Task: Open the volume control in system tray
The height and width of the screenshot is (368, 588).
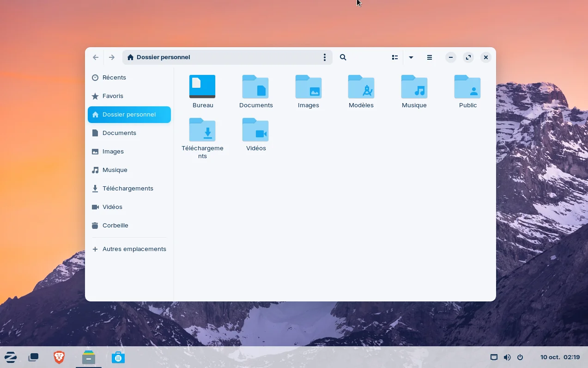Action: (507, 357)
